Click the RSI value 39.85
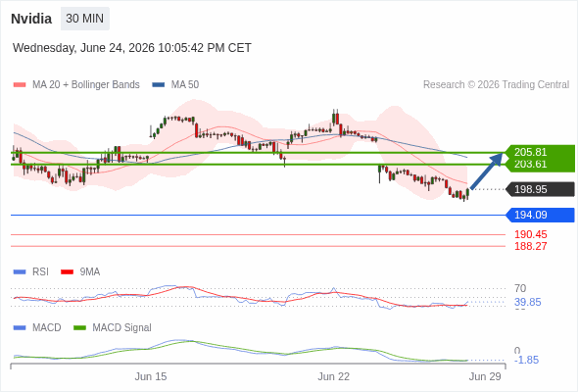 pos(527,303)
